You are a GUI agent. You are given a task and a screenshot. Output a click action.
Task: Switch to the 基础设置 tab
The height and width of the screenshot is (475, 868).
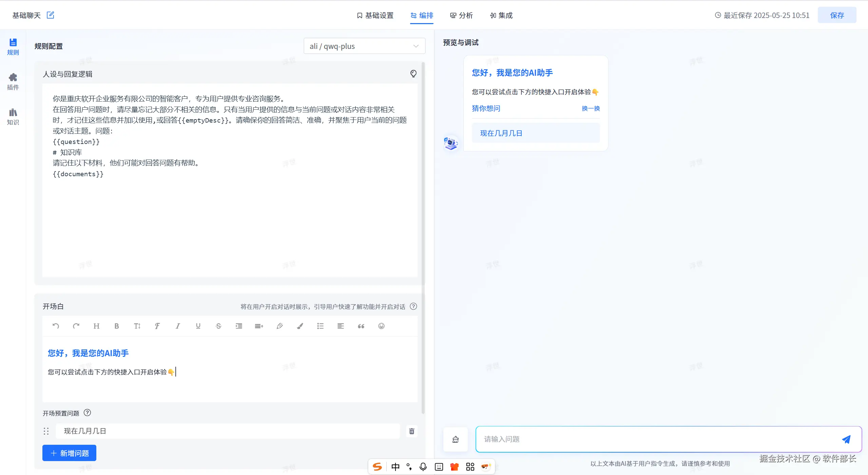click(375, 15)
